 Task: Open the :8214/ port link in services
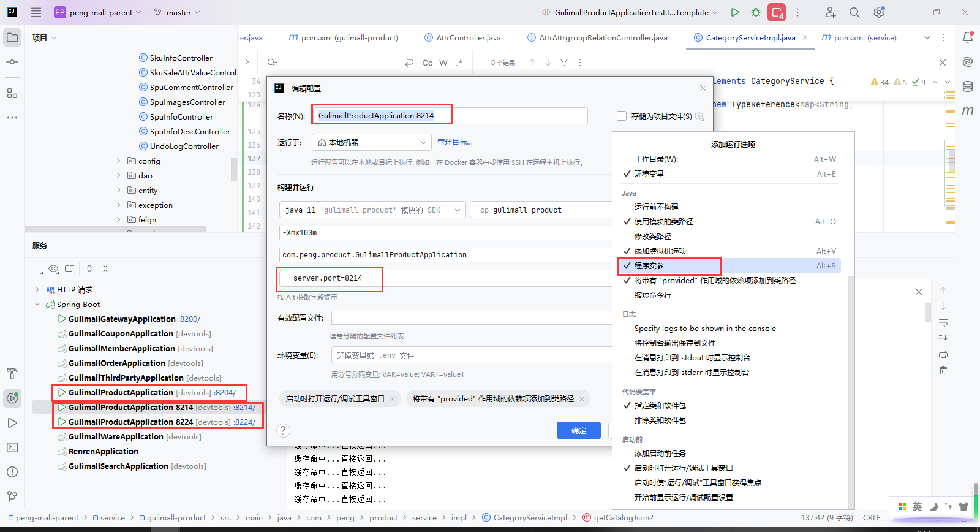point(244,407)
